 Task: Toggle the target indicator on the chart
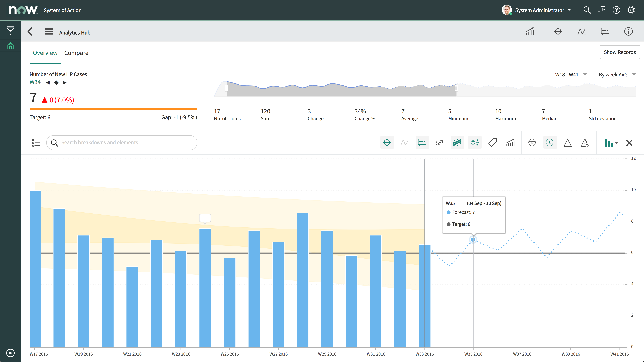click(x=387, y=142)
